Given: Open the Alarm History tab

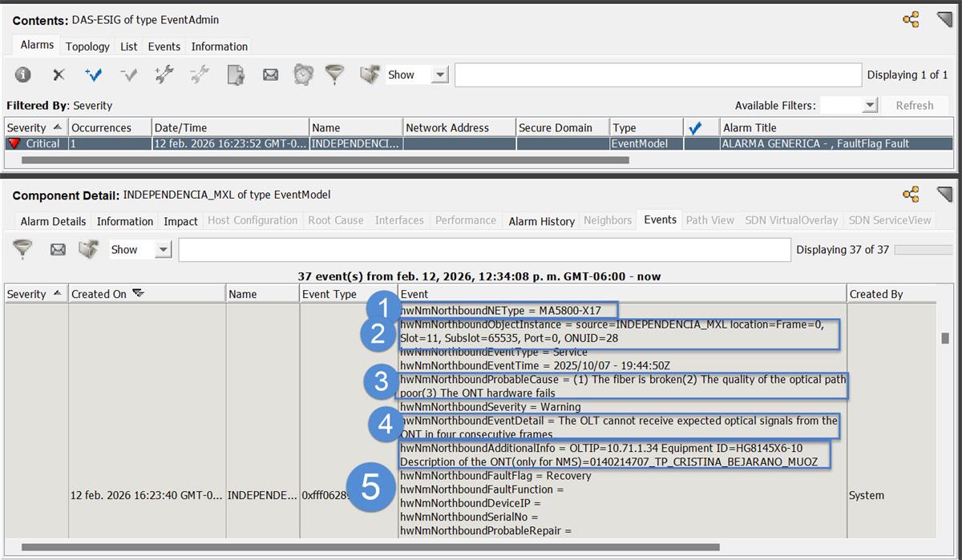Looking at the screenshot, I should click(x=540, y=221).
